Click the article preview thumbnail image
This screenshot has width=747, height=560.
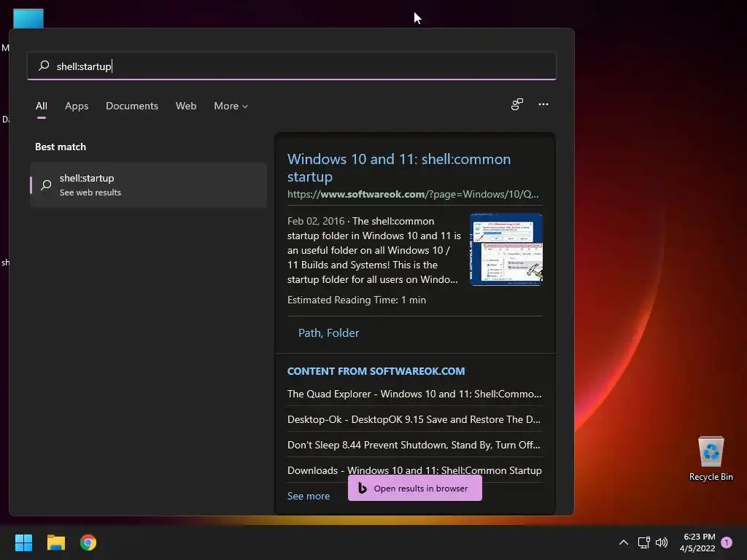click(506, 249)
